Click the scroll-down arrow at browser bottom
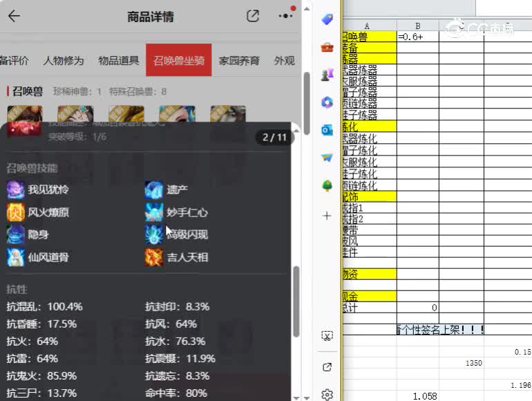532x401 pixels. click(307, 398)
